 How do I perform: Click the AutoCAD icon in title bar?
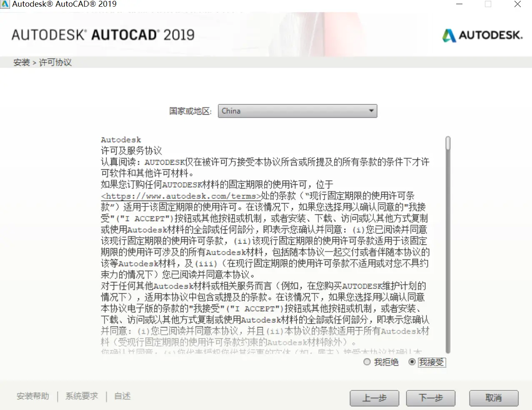pyautogui.click(x=5, y=4)
